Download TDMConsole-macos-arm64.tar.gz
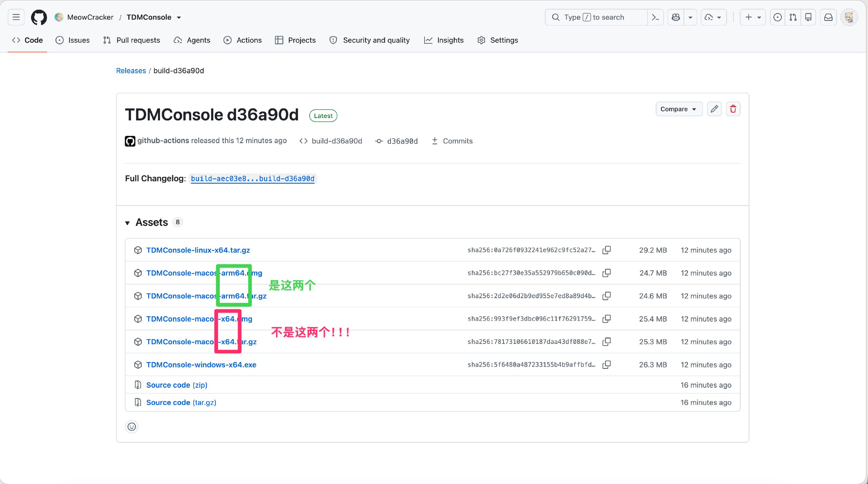Viewport: 868px width, 484px height. [x=206, y=296]
